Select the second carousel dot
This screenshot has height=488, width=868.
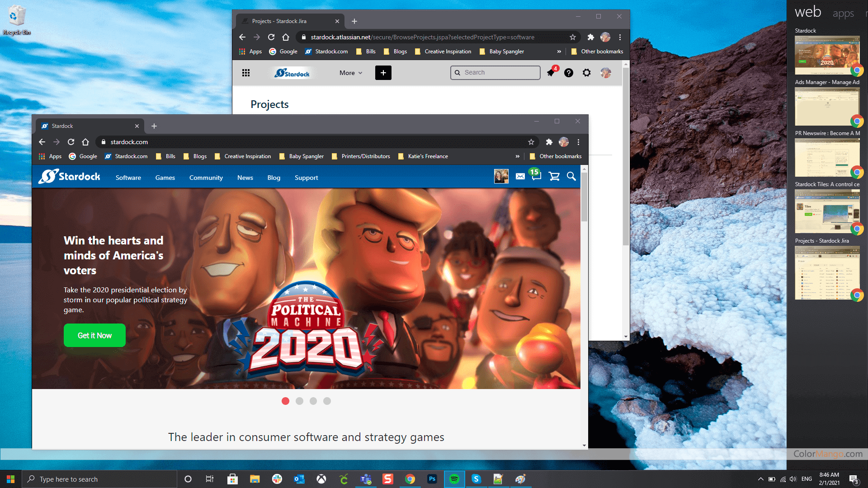299,401
